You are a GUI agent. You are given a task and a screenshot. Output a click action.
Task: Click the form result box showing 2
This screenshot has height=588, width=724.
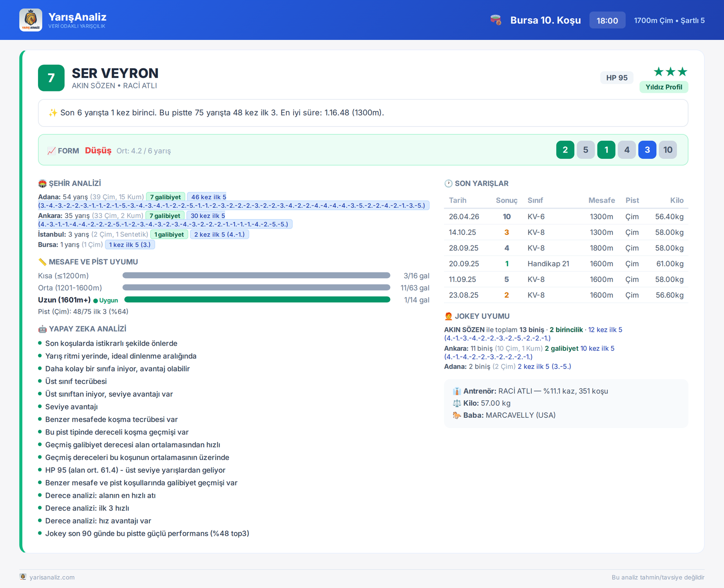click(x=565, y=150)
